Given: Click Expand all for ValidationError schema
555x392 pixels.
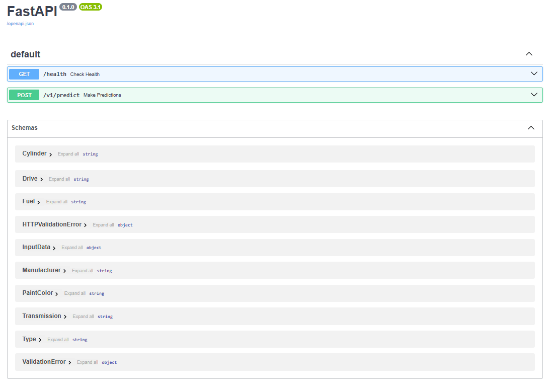Looking at the screenshot, I should (x=88, y=362).
